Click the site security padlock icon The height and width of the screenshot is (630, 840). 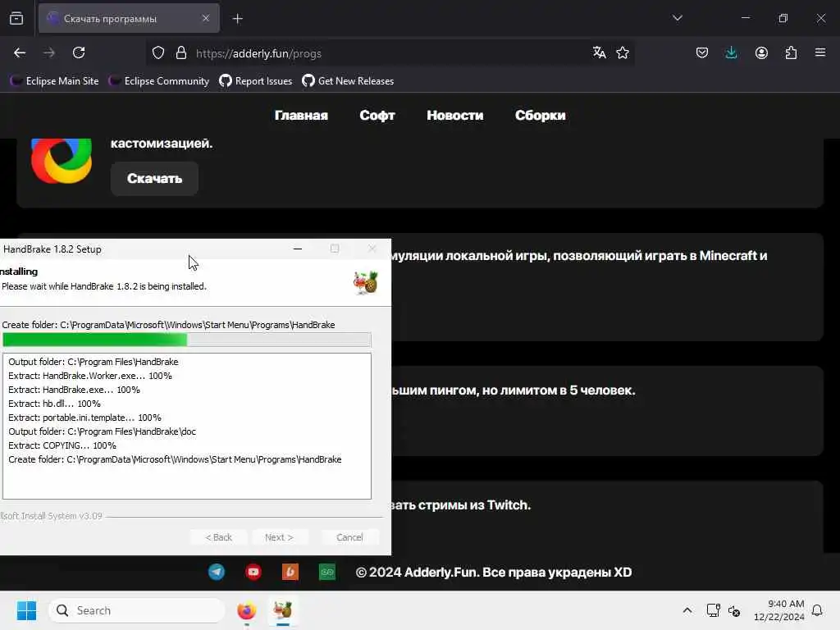click(181, 53)
